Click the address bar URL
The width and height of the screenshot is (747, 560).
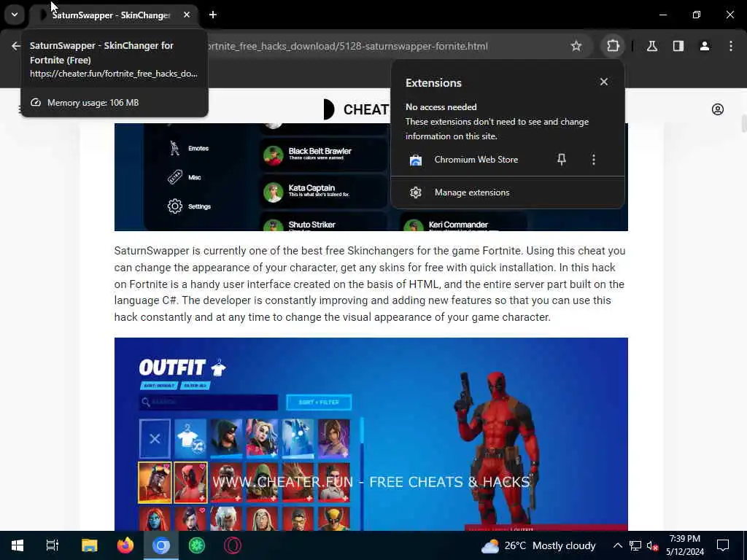point(347,46)
